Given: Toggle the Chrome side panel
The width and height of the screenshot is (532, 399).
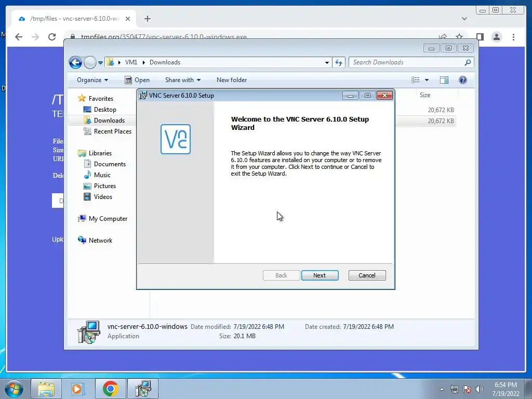Looking at the screenshot, I should coord(480,37).
